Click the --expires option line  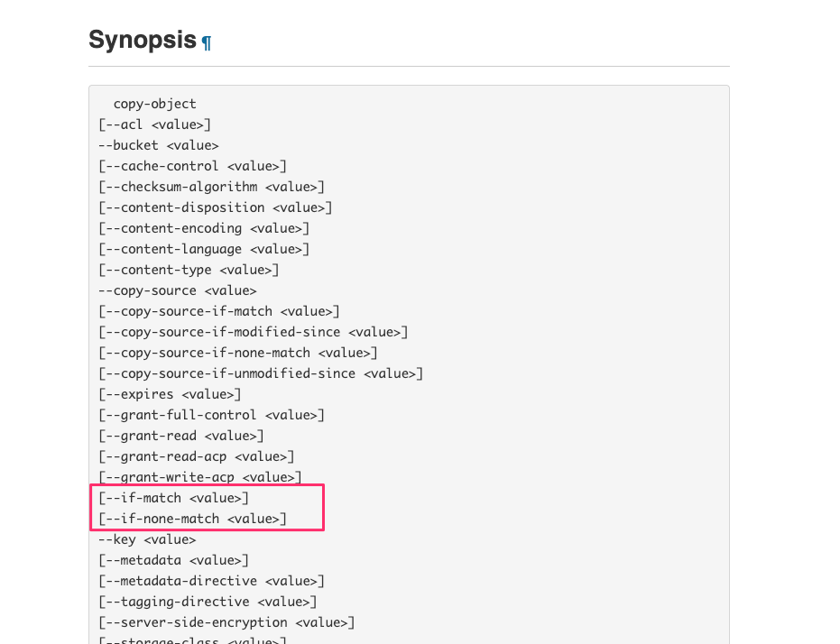(x=170, y=394)
